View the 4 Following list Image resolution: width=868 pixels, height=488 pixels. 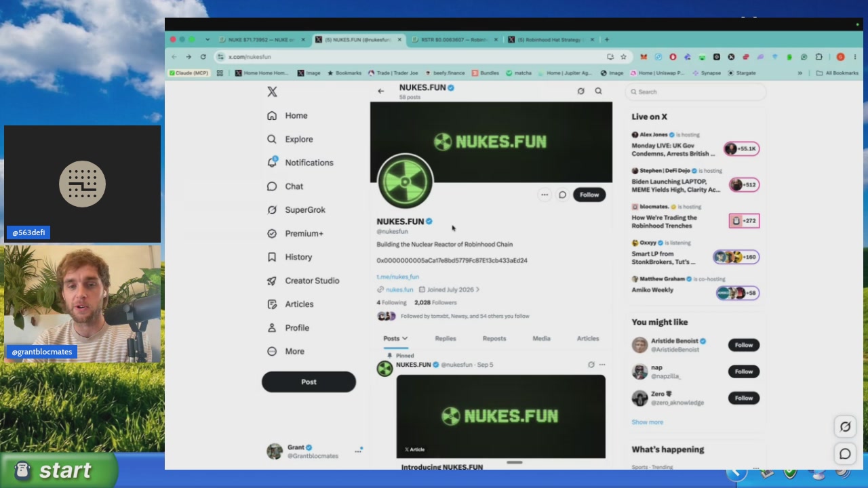391,303
